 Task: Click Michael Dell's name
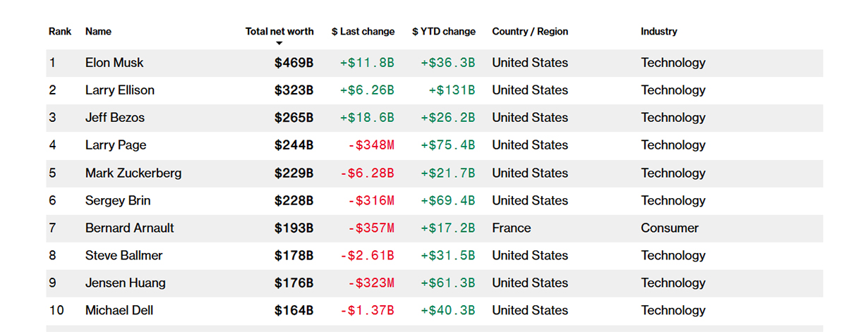click(119, 310)
